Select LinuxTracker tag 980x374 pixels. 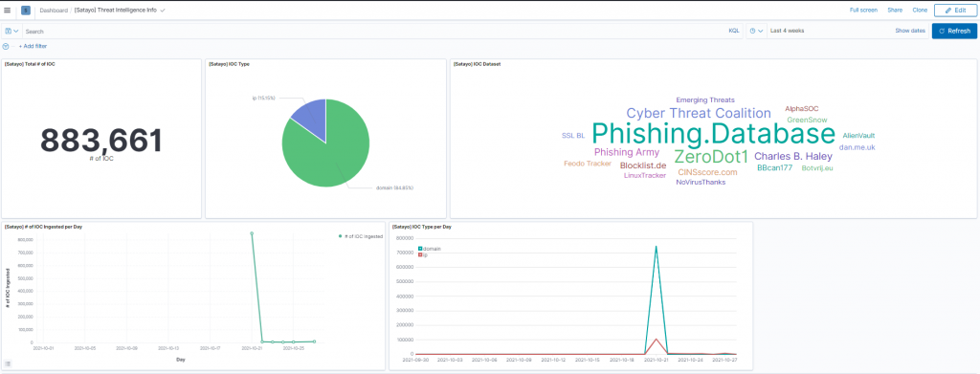(x=645, y=175)
